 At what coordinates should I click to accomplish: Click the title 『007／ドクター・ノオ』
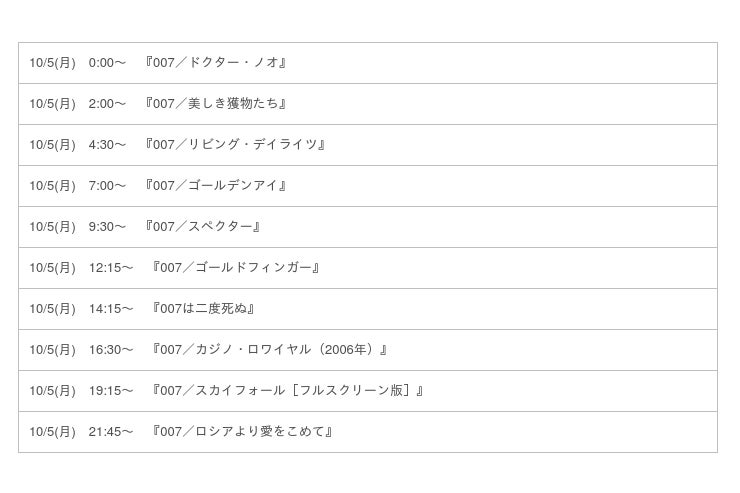(216, 63)
